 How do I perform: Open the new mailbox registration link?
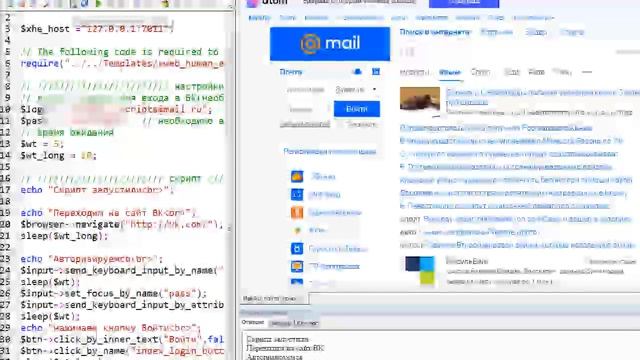tap(329, 151)
